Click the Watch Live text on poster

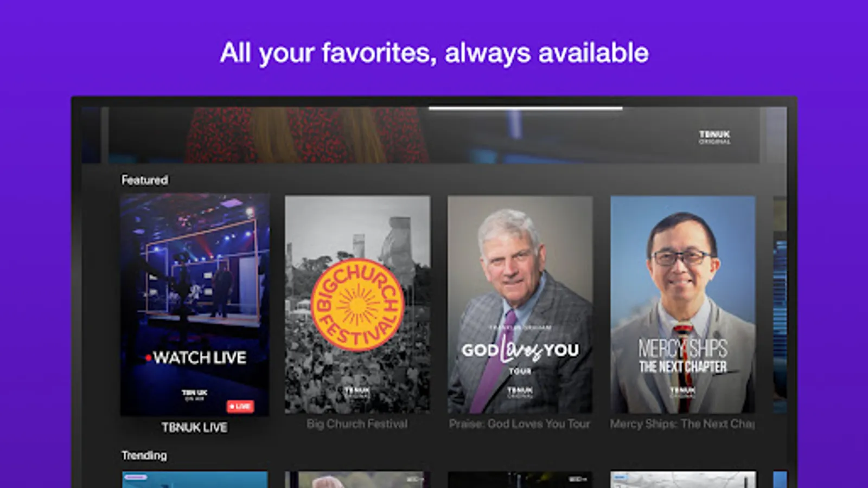[196, 357]
